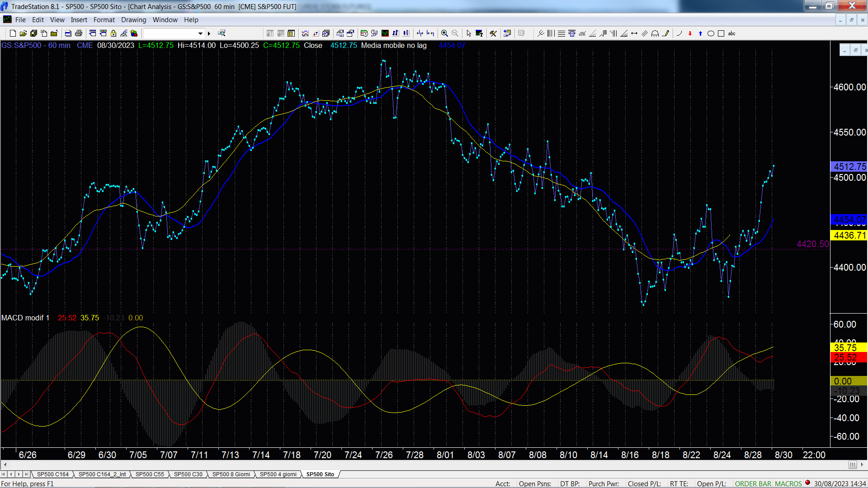Open the hammer and pick strategy icon
This screenshot has height=488, width=868.
(x=493, y=33)
